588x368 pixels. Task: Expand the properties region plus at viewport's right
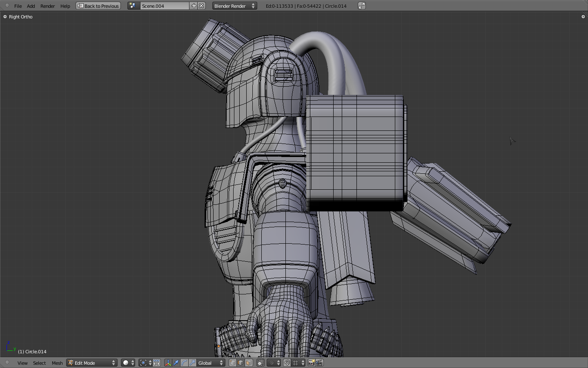[583, 17]
